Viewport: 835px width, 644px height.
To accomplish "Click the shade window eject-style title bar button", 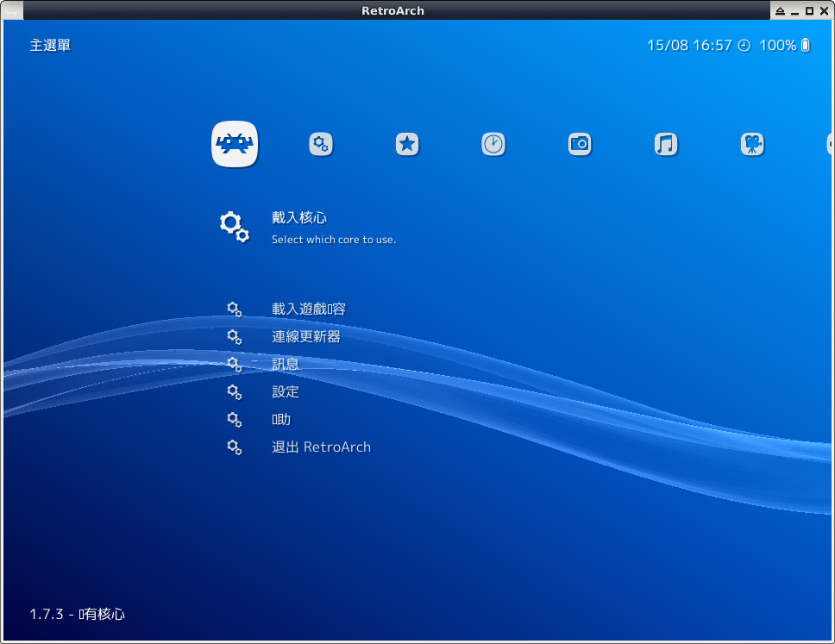I will 780,10.
